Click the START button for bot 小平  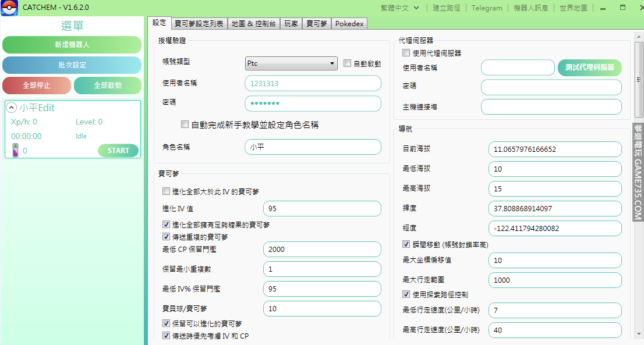click(118, 151)
